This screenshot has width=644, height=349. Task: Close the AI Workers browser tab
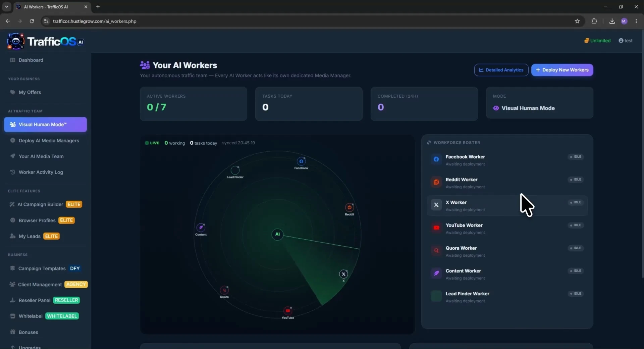tap(86, 7)
